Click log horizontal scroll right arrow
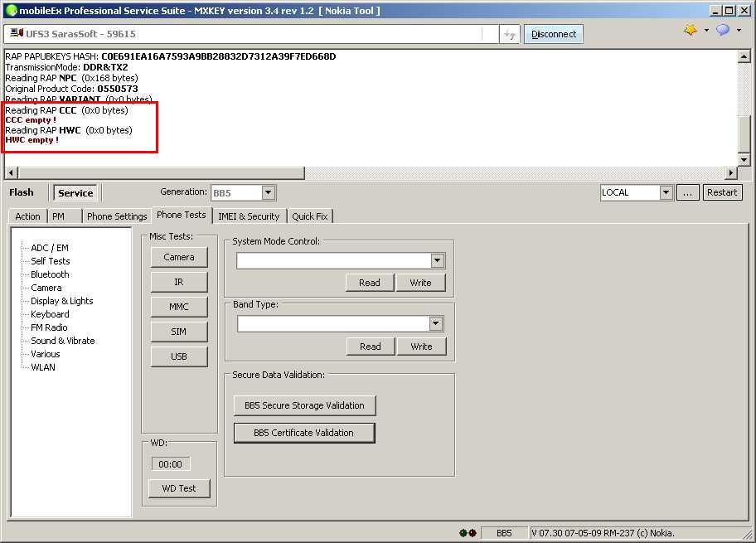 tap(731, 172)
